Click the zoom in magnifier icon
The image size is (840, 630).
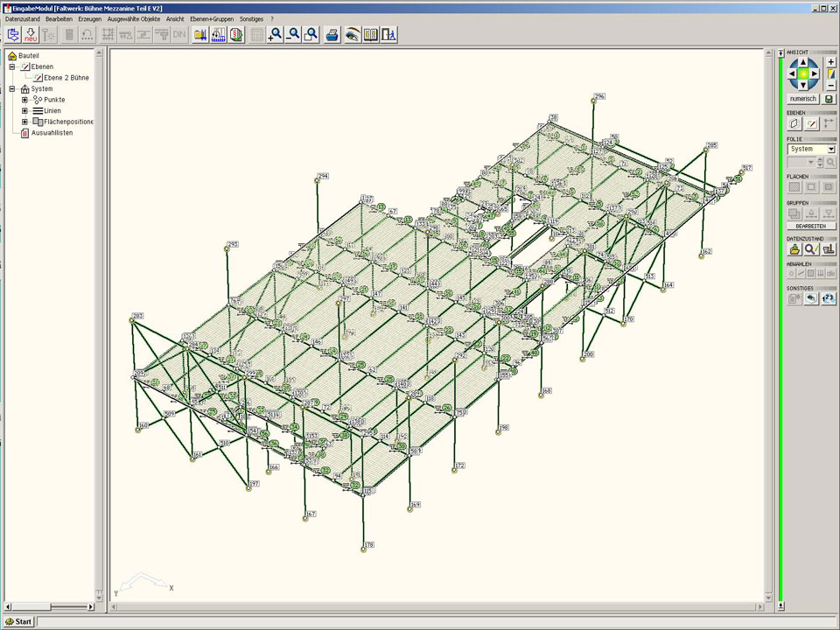[x=276, y=35]
